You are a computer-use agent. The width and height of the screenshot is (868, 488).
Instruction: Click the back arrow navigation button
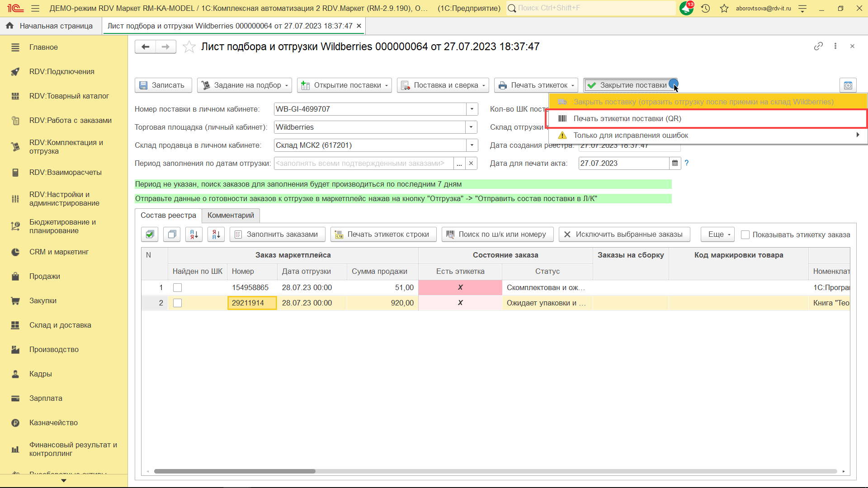point(145,47)
